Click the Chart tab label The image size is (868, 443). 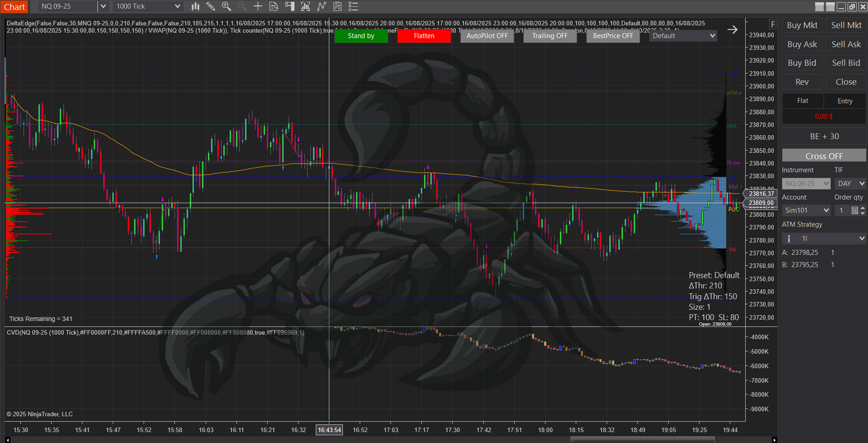point(14,7)
